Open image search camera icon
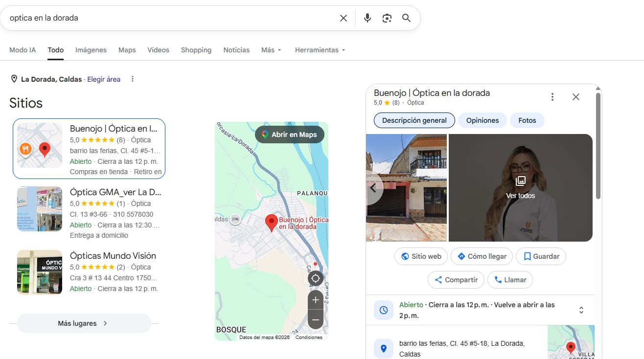The height and width of the screenshot is (359, 644). (x=387, y=18)
